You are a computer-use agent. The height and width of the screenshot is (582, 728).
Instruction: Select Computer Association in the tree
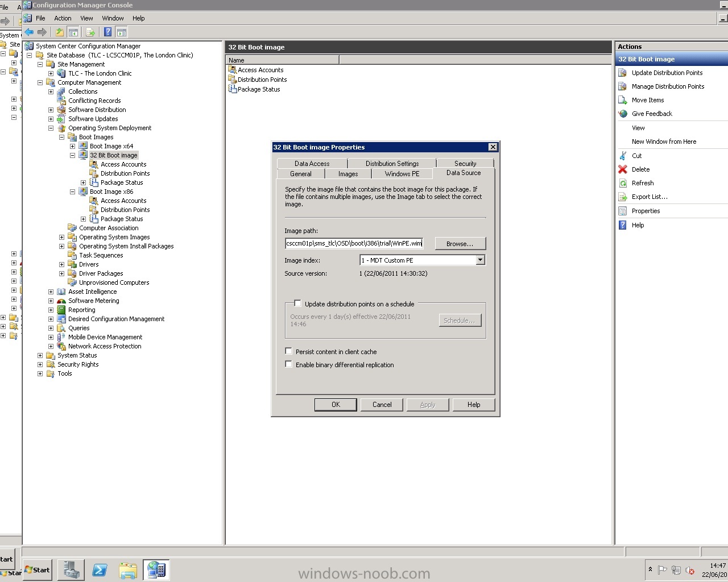[x=109, y=228]
